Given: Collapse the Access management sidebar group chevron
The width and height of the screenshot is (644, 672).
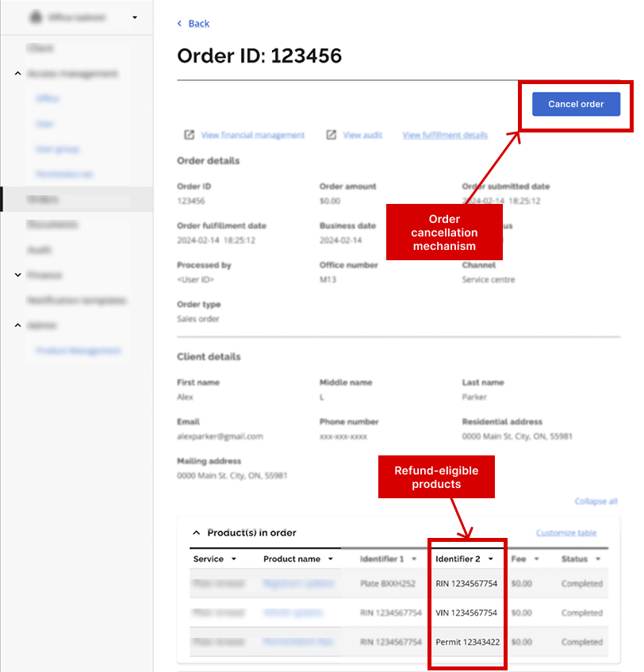Looking at the screenshot, I should coord(18,73).
